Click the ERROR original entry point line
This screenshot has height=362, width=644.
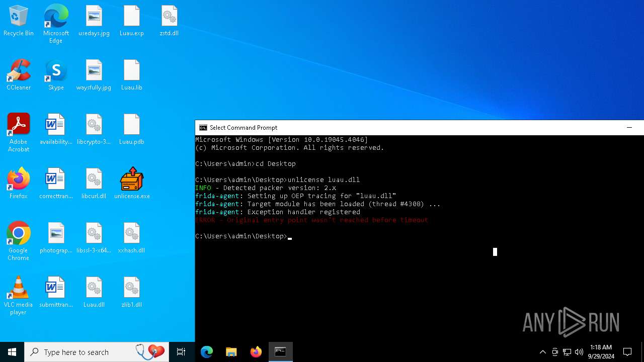click(311, 220)
